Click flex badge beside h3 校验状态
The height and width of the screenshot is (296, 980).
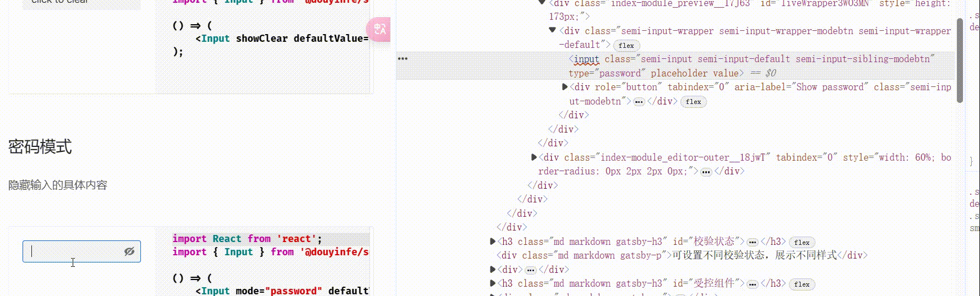pos(802,243)
